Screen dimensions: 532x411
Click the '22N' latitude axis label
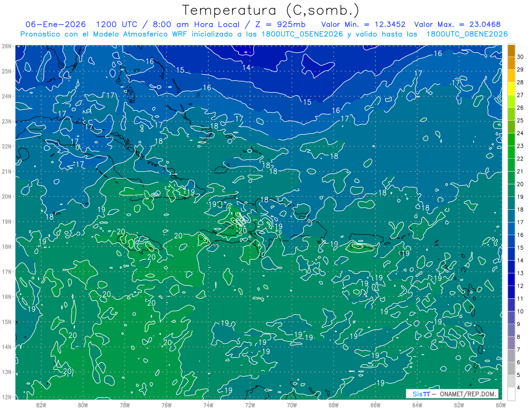click(x=6, y=146)
